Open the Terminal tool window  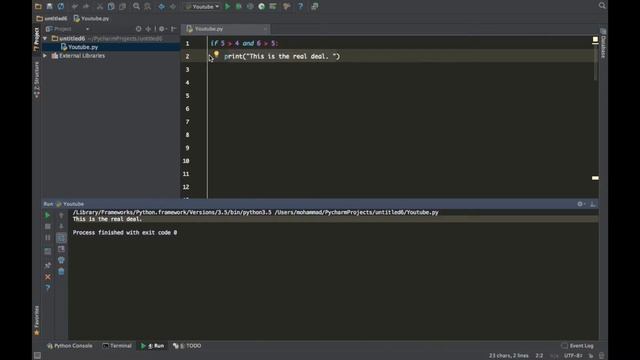[x=117, y=346]
